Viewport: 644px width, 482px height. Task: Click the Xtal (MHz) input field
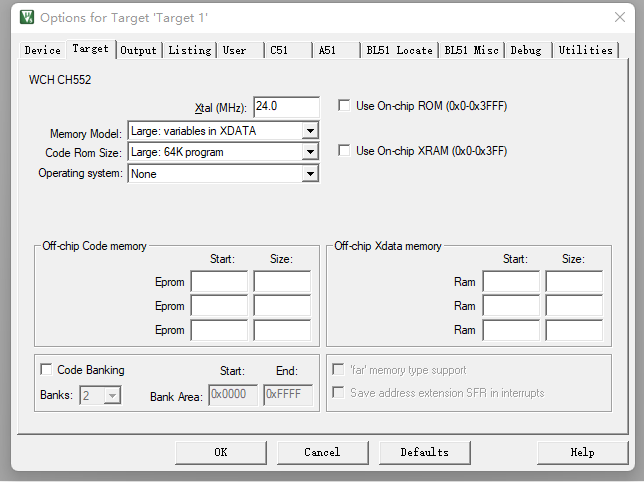click(286, 107)
